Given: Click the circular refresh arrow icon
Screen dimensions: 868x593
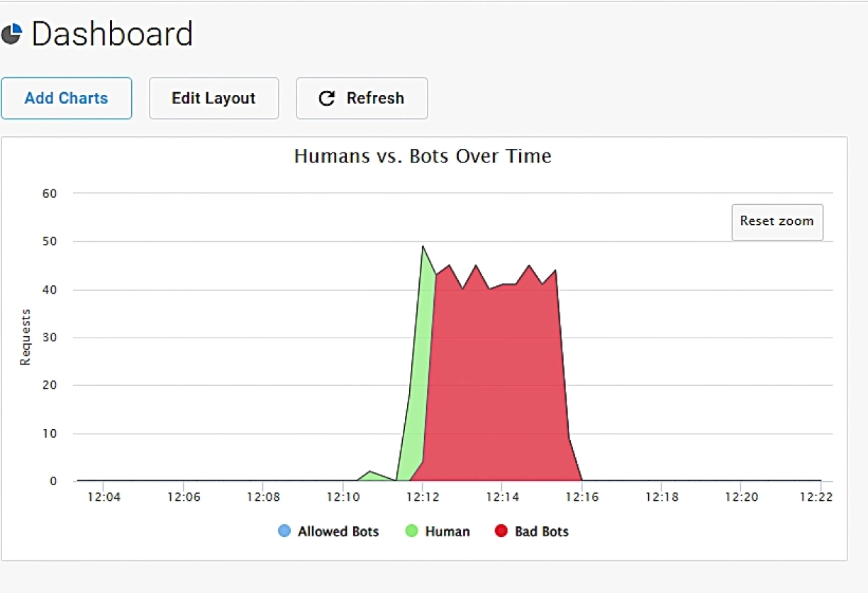Looking at the screenshot, I should [x=326, y=99].
